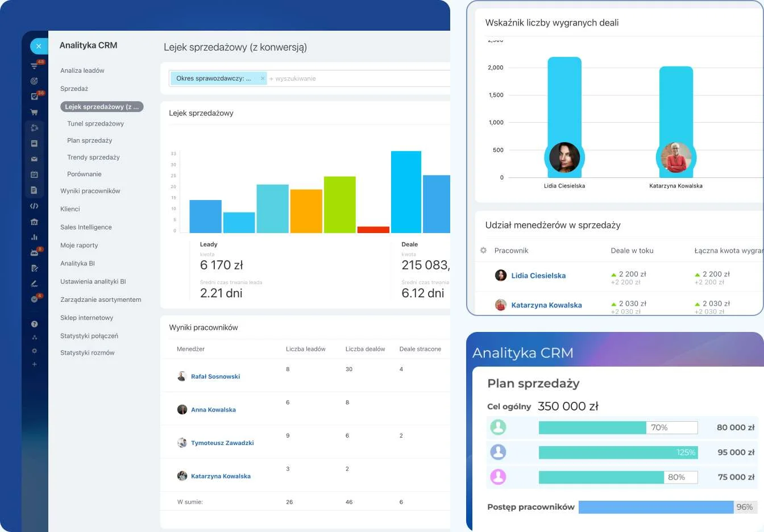764x532 pixels.
Task: Click the Deale stracone column header
Action: 420,349
